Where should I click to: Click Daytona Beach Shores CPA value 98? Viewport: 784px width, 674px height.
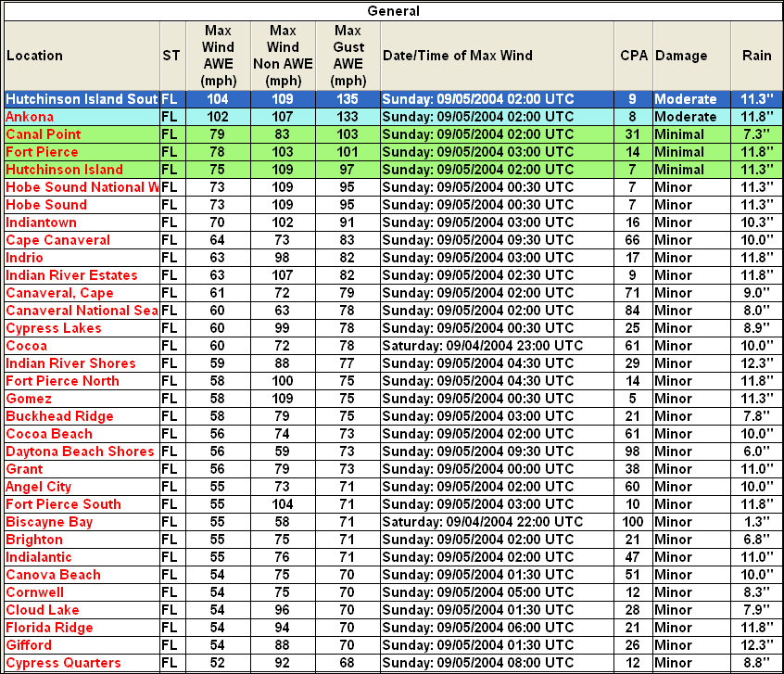[633, 451]
